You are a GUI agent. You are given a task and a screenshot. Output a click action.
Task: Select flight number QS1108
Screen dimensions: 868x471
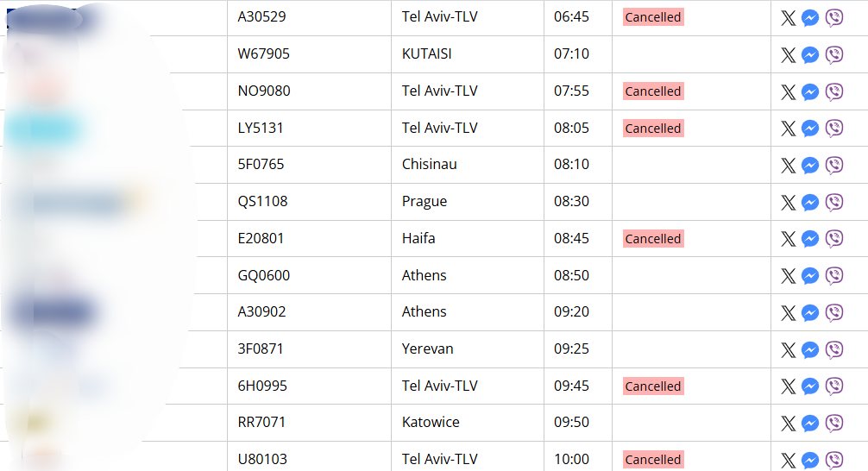(x=262, y=202)
